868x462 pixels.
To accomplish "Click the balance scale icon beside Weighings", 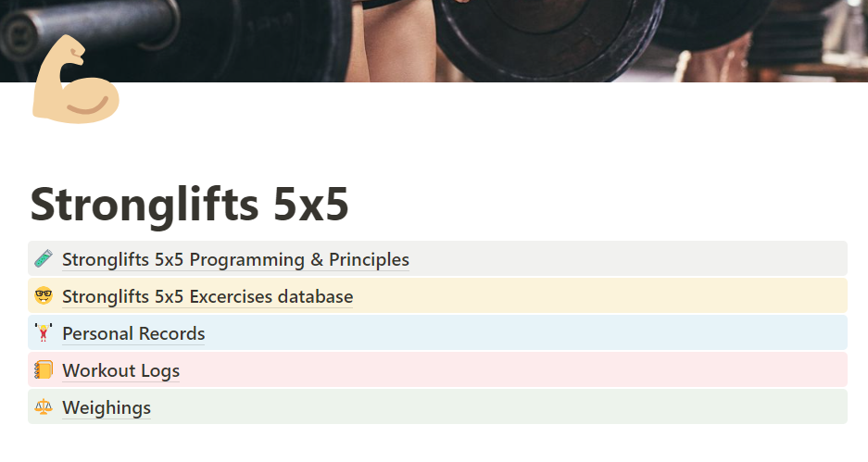I will [43, 407].
